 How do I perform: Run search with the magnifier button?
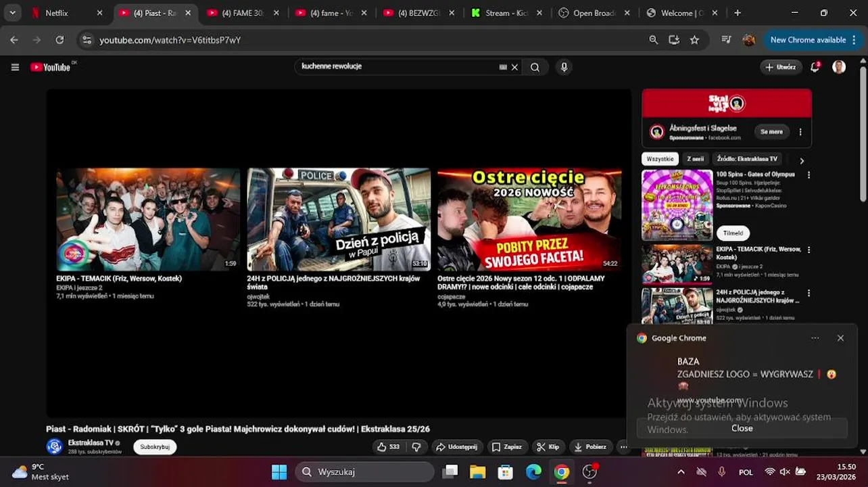(535, 67)
